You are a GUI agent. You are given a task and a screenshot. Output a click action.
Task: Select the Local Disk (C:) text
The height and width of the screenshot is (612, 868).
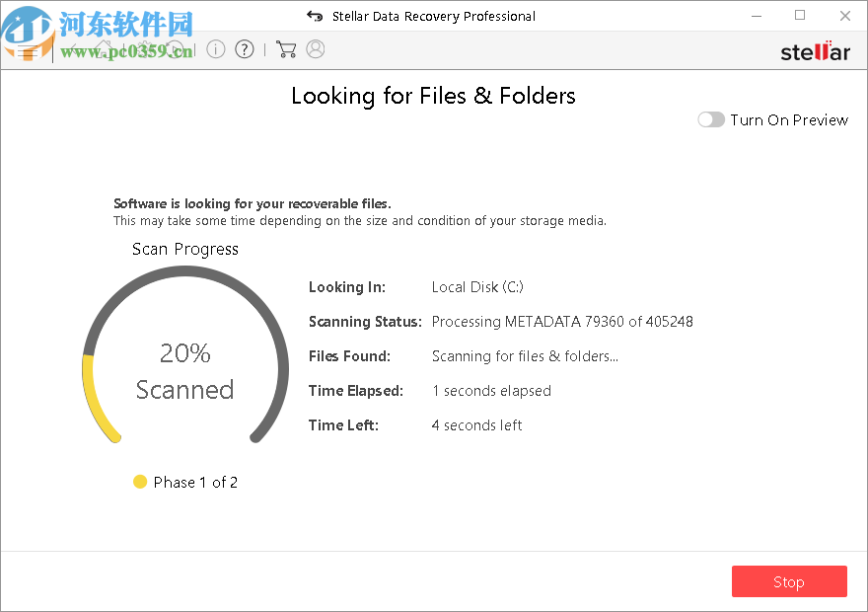click(477, 287)
